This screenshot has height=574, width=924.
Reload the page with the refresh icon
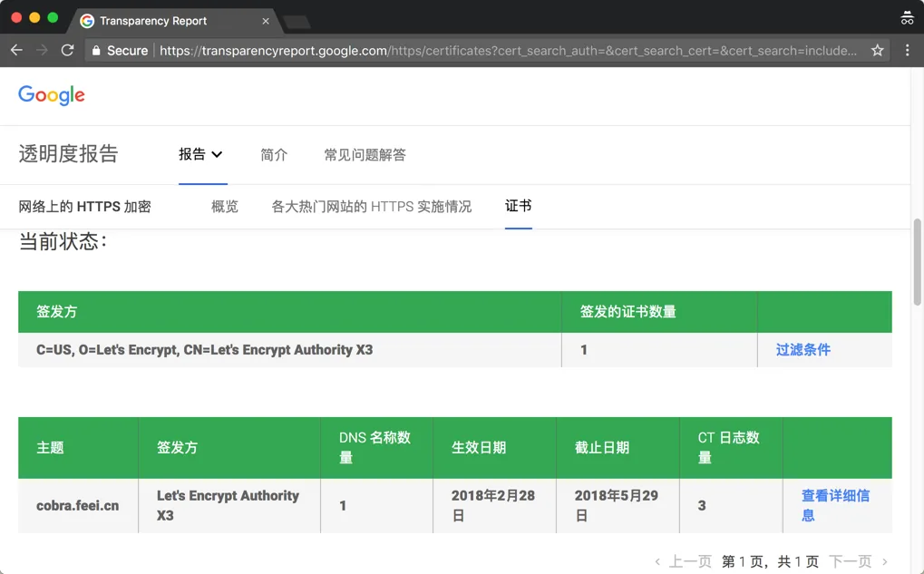click(x=67, y=51)
